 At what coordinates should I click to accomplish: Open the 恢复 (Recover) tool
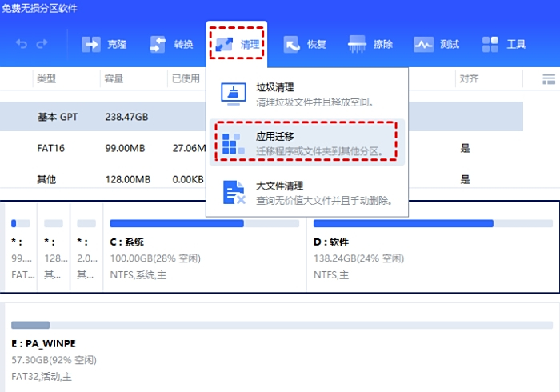click(304, 44)
